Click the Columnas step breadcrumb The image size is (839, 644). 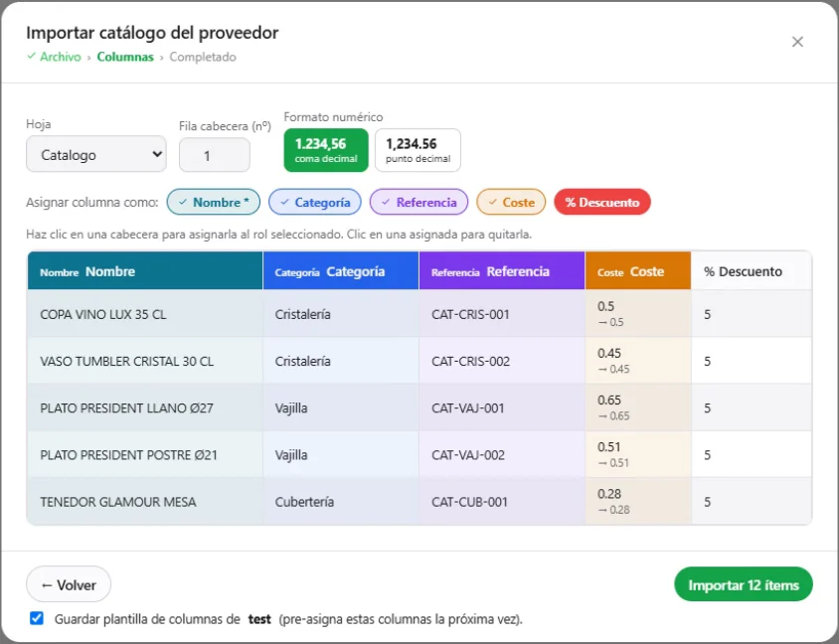[x=125, y=57]
